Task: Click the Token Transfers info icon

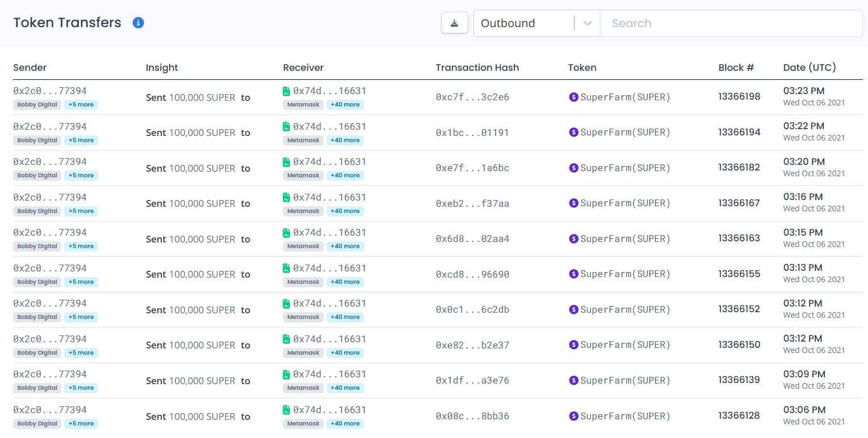Action: coord(138,23)
